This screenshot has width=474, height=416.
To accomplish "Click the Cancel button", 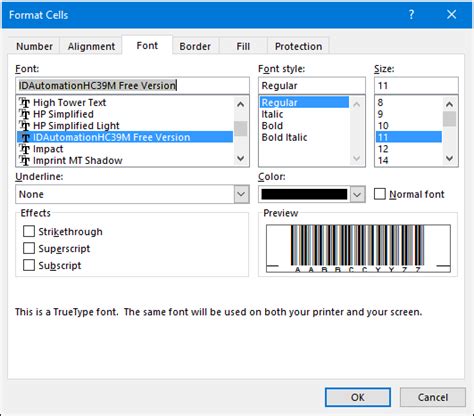I will [x=433, y=397].
